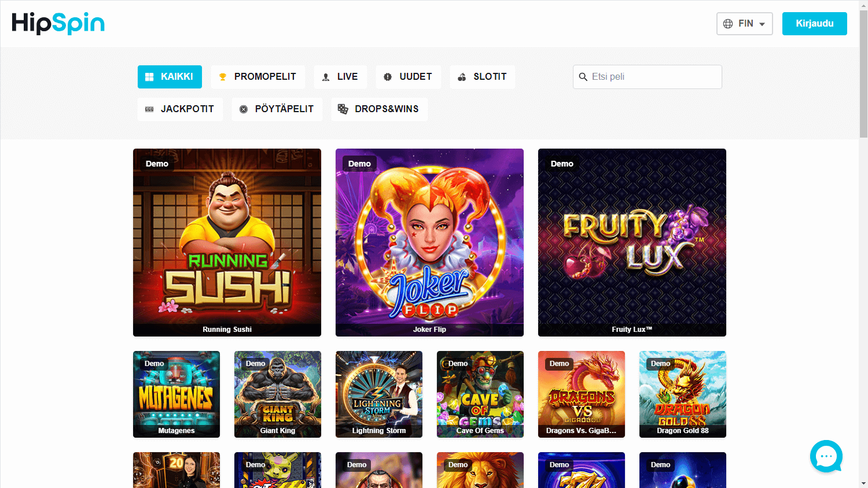Open the lion game tile in bottom row
868x488 pixels.
pyautogui.click(x=480, y=470)
